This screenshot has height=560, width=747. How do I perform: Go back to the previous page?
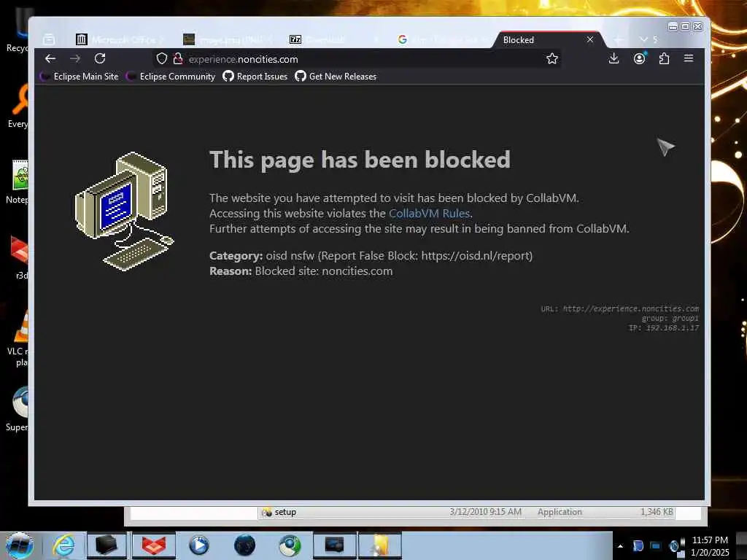point(50,58)
